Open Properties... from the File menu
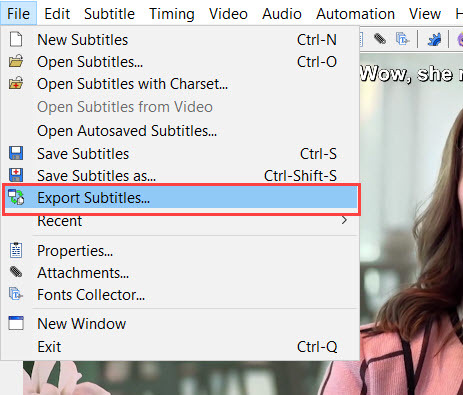Image resolution: width=463 pixels, height=395 pixels. coord(180,251)
